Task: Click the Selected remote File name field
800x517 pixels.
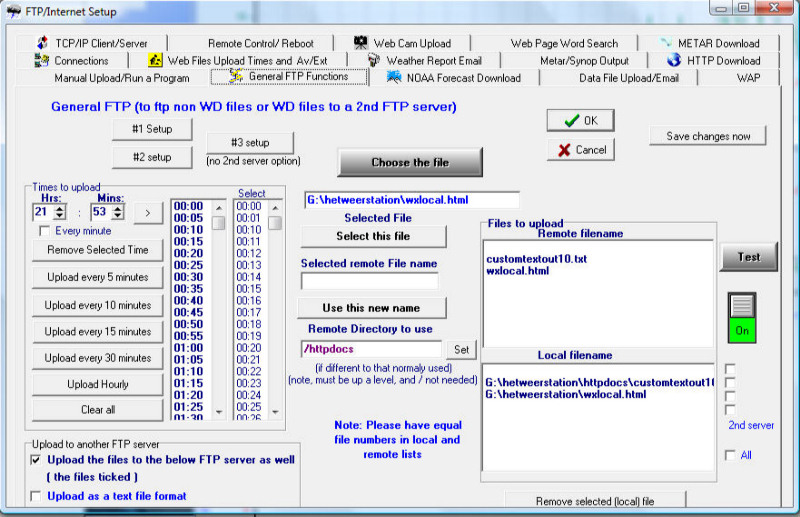Action: [x=369, y=282]
